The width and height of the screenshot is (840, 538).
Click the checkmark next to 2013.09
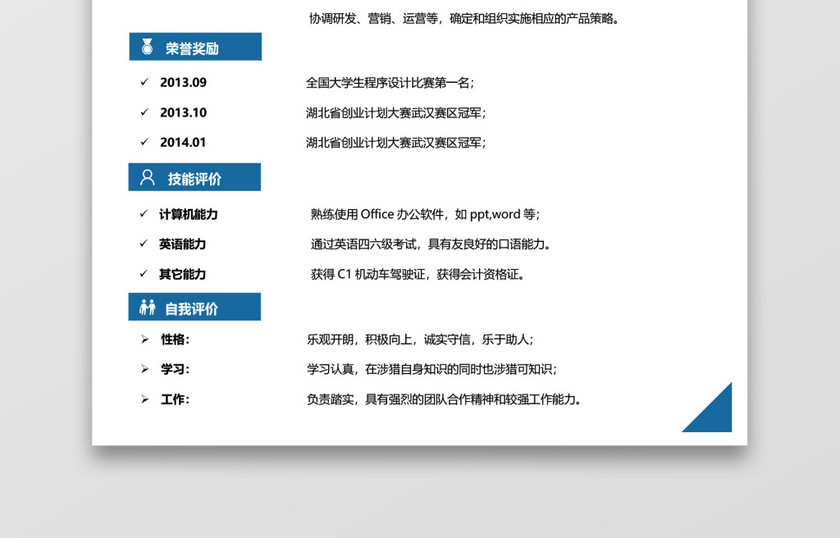[144, 82]
